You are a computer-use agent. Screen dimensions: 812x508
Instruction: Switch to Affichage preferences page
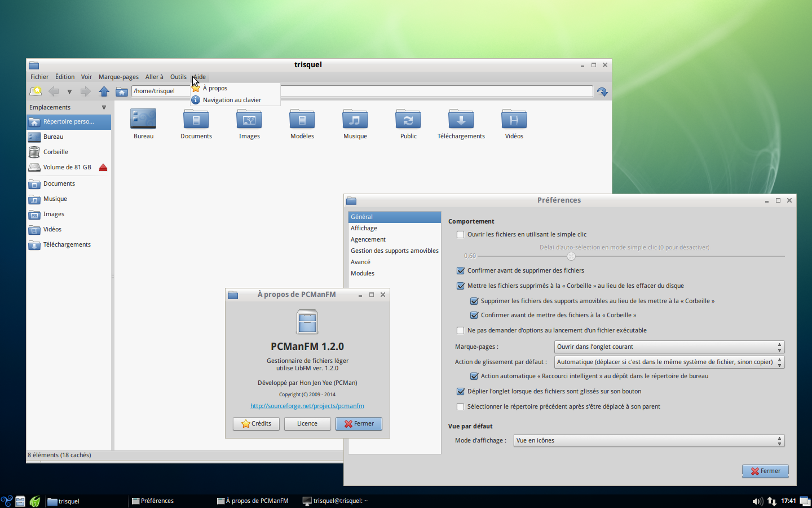394,228
